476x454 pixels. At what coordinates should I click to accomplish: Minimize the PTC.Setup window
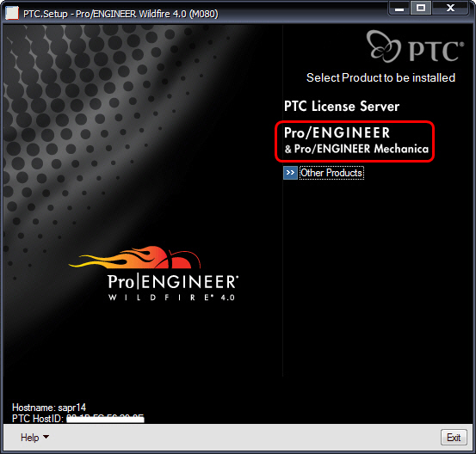(x=399, y=8)
